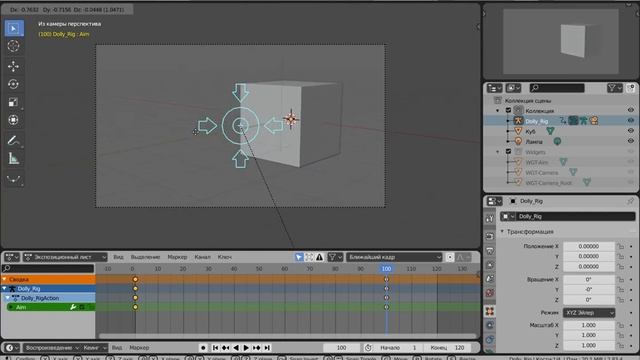Open the Ближайший кадр snapping dropdown
Image resolution: width=640 pixels, height=360 pixels.
click(x=394, y=257)
